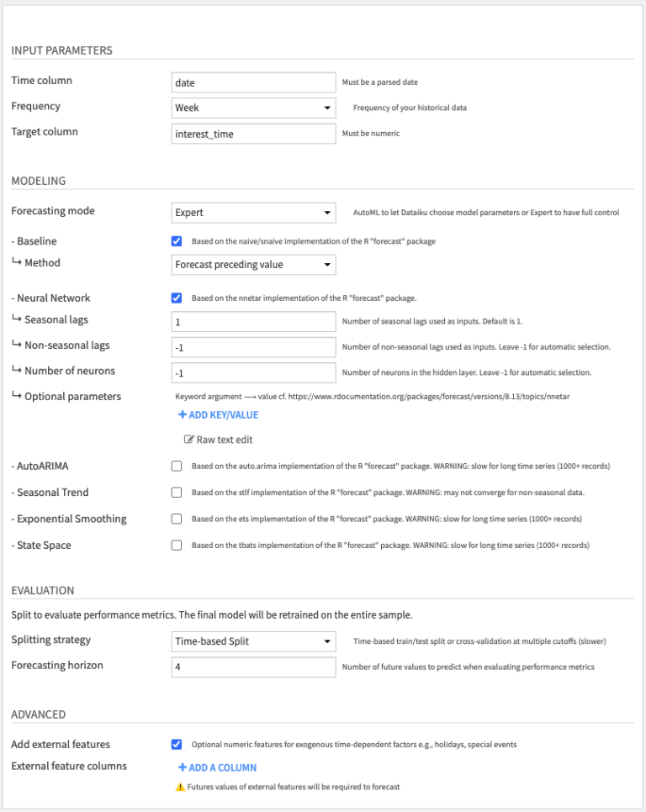The image size is (646, 812).
Task: Turn on the State Space model
Action: click(176, 545)
